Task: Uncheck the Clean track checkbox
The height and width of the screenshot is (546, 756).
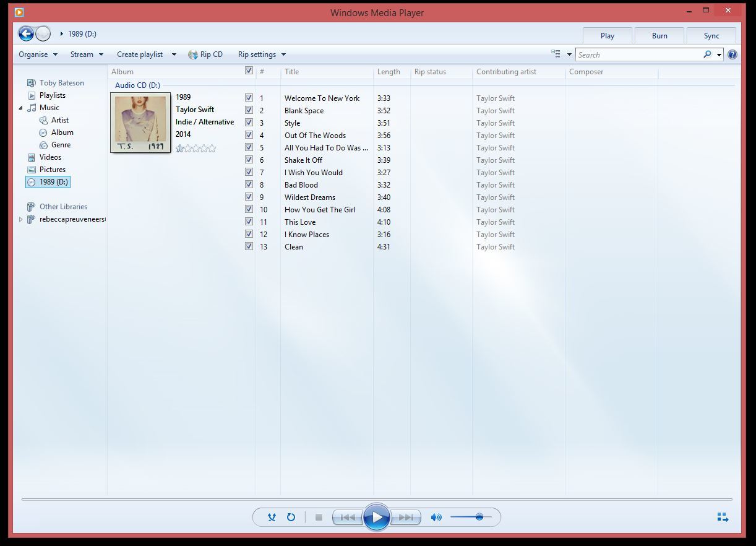Action: coord(249,246)
